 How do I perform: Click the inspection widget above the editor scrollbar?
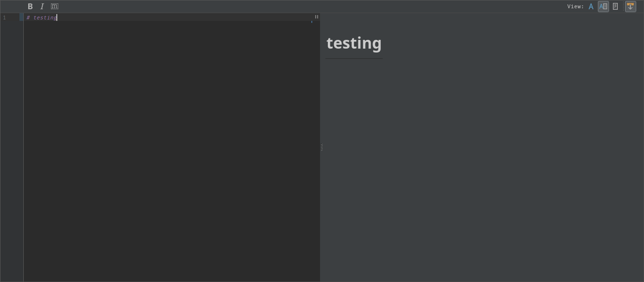click(x=316, y=17)
